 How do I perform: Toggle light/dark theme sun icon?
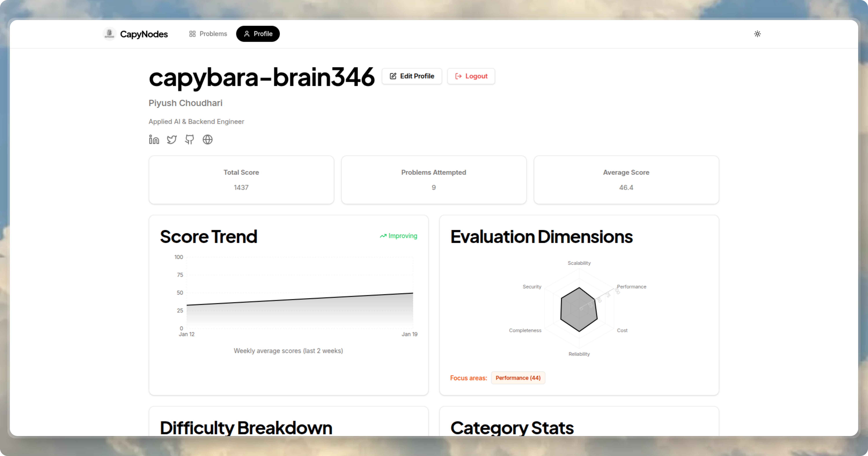[757, 34]
